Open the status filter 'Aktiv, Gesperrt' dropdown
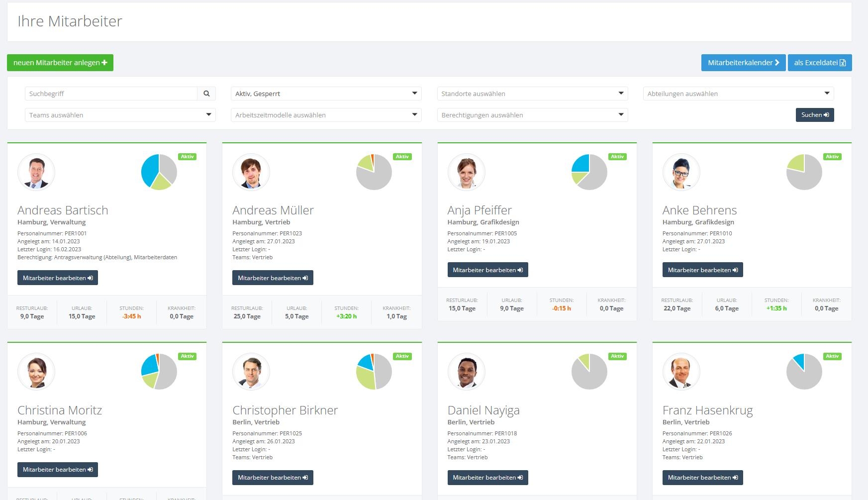Image resolution: width=868 pixels, height=500 pixels. pos(326,94)
